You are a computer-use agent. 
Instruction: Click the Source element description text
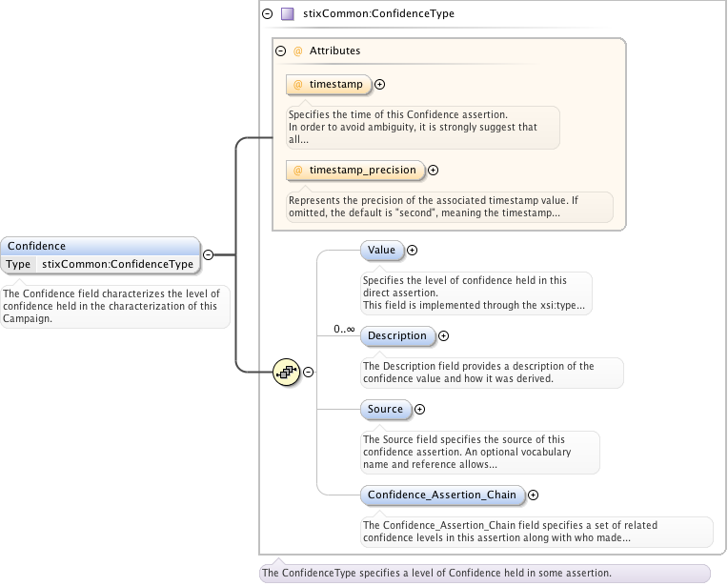tap(478, 453)
